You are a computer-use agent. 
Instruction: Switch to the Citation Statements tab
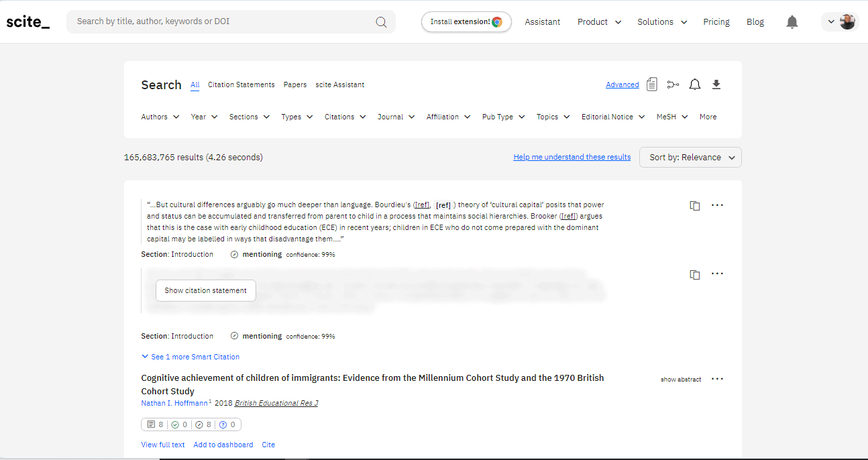click(x=241, y=84)
